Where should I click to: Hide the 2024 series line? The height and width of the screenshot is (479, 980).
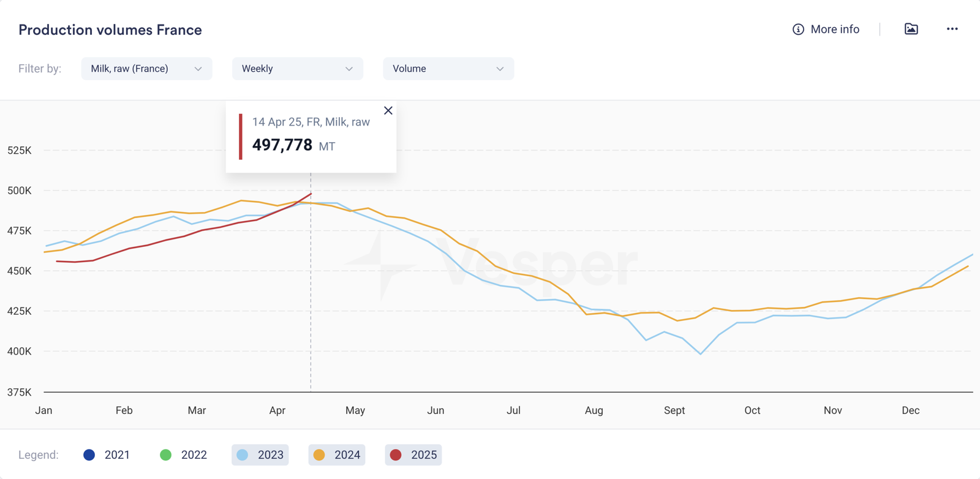[x=337, y=454]
